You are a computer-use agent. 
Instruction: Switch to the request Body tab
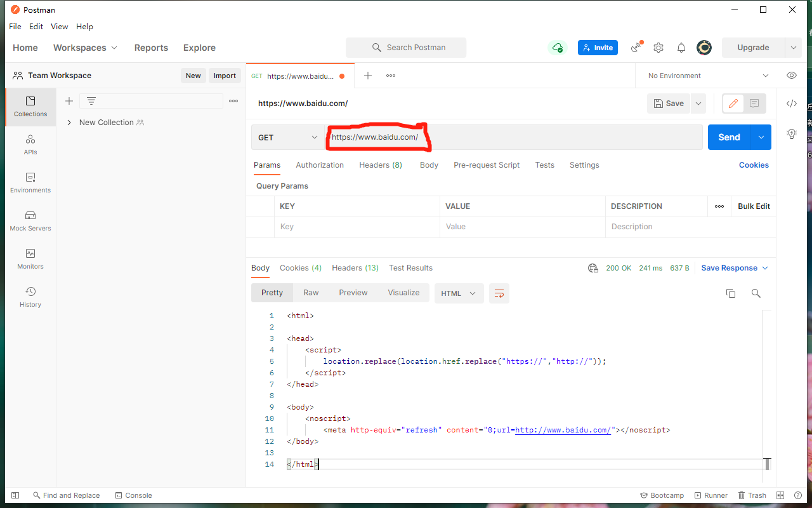pyautogui.click(x=429, y=165)
